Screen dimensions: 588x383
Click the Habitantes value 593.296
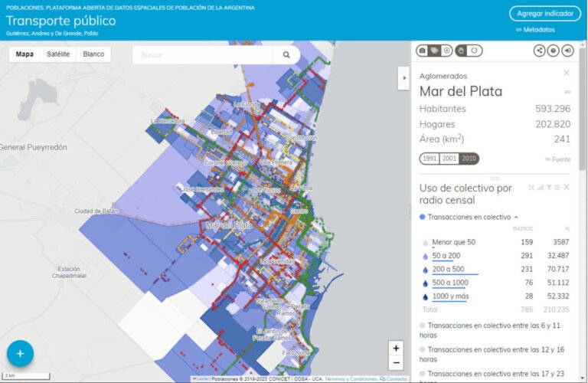[x=553, y=109]
